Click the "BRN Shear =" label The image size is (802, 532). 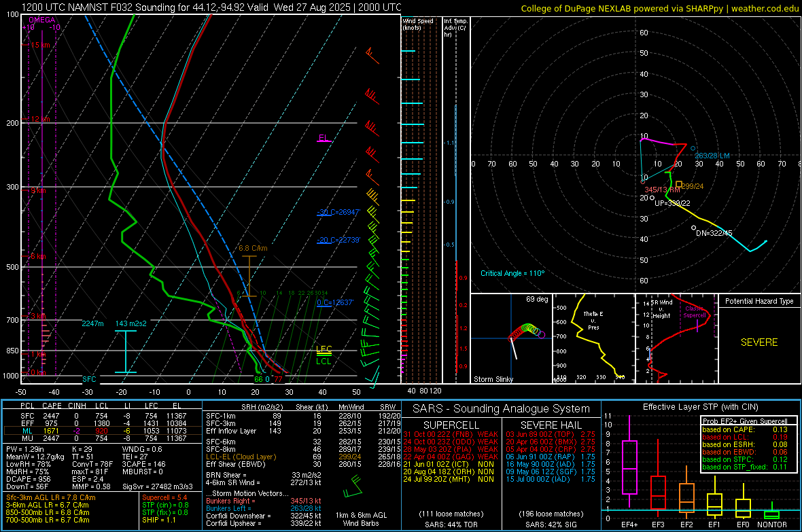(x=226, y=475)
